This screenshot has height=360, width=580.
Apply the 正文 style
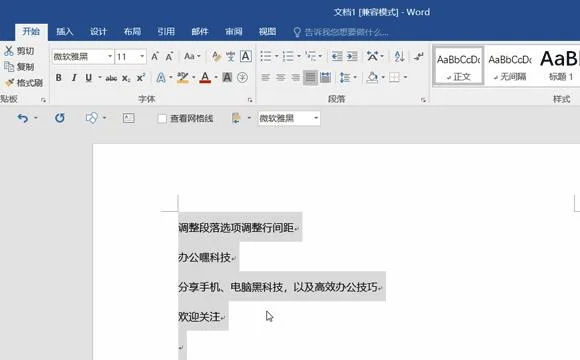pos(458,66)
